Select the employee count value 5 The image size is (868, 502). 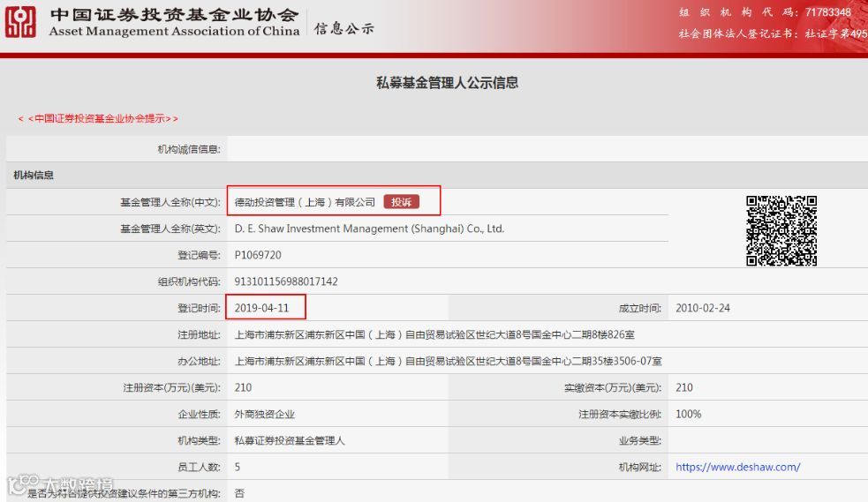(x=238, y=468)
